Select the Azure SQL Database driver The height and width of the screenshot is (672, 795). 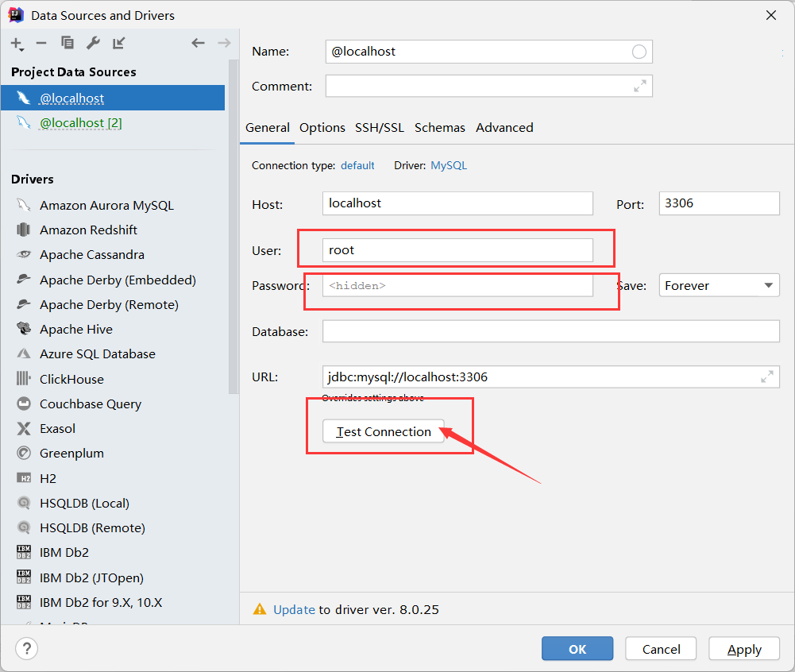98,354
